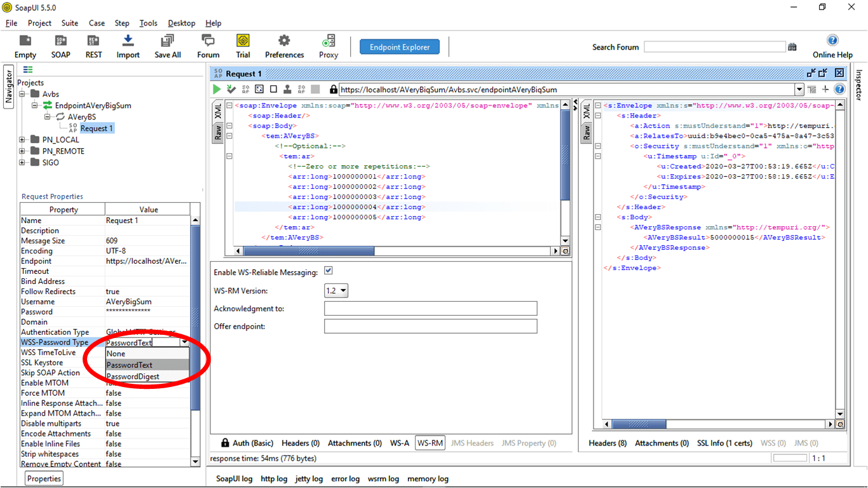Open the WSS-Password Type dropdown

[184, 342]
